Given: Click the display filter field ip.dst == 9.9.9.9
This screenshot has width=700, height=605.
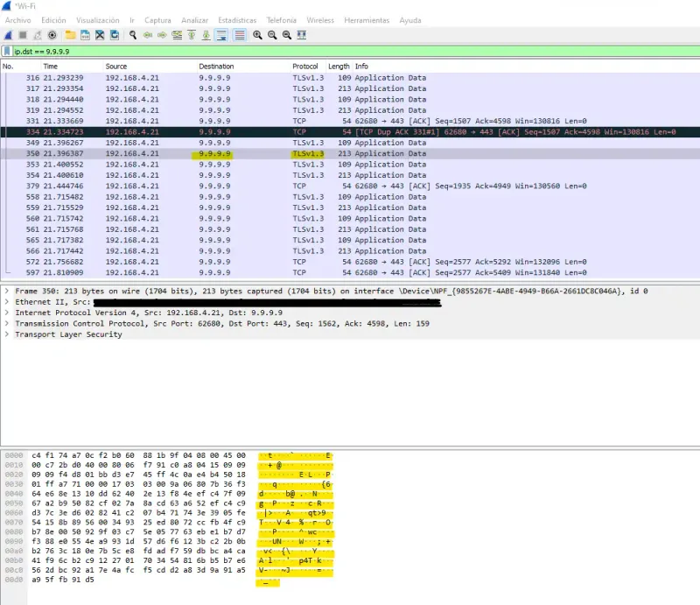Looking at the screenshot, I should pos(355,52).
